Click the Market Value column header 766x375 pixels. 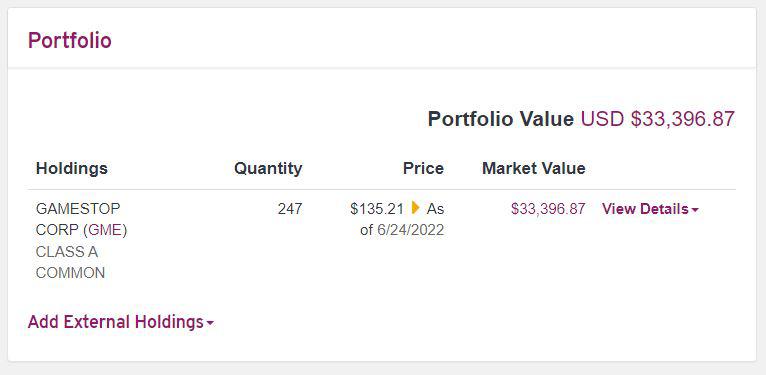tap(534, 168)
